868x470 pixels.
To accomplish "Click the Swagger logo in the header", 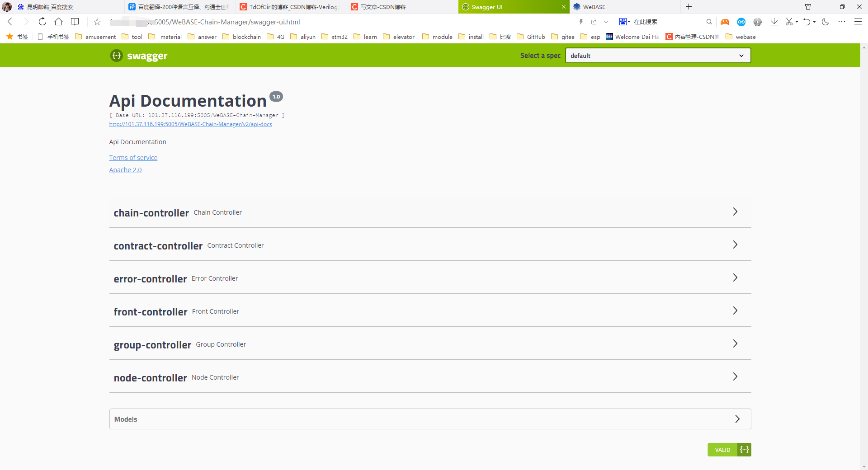I will click(x=138, y=55).
